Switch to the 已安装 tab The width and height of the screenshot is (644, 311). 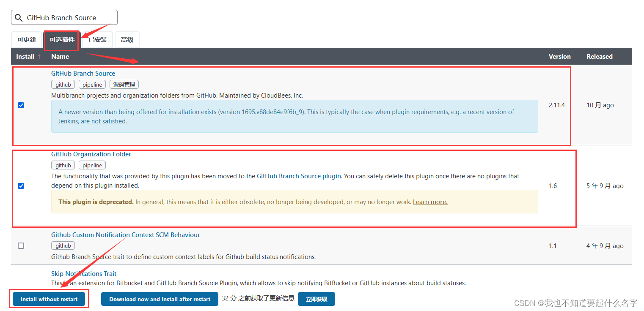pyautogui.click(x=97, y=40)
